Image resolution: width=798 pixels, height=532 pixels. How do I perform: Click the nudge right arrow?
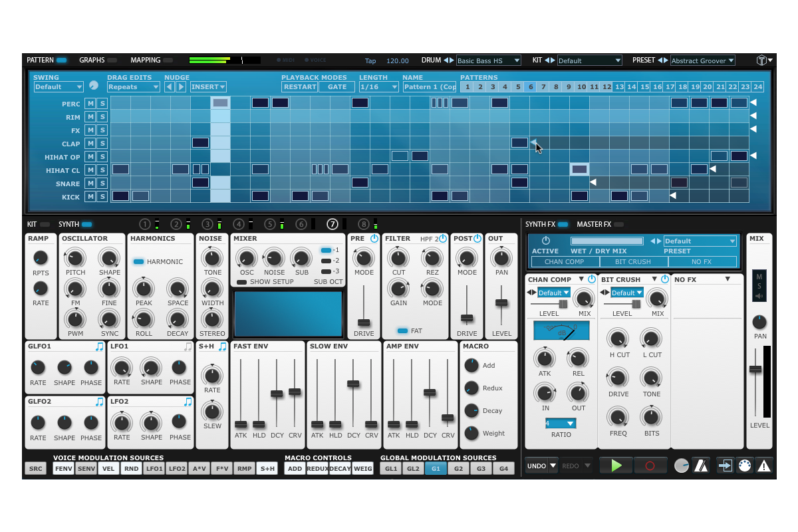(181, 86)
